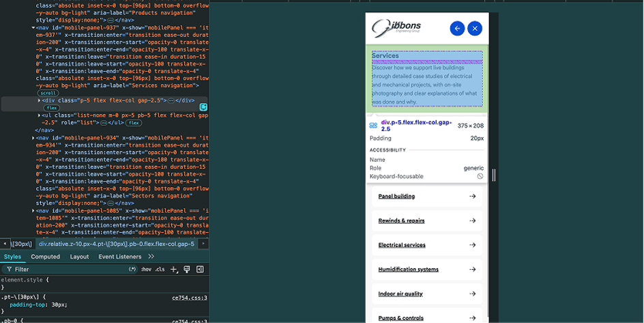Expand the ellipsis inside the ul element
644x323 pixels.
[104, 123]
